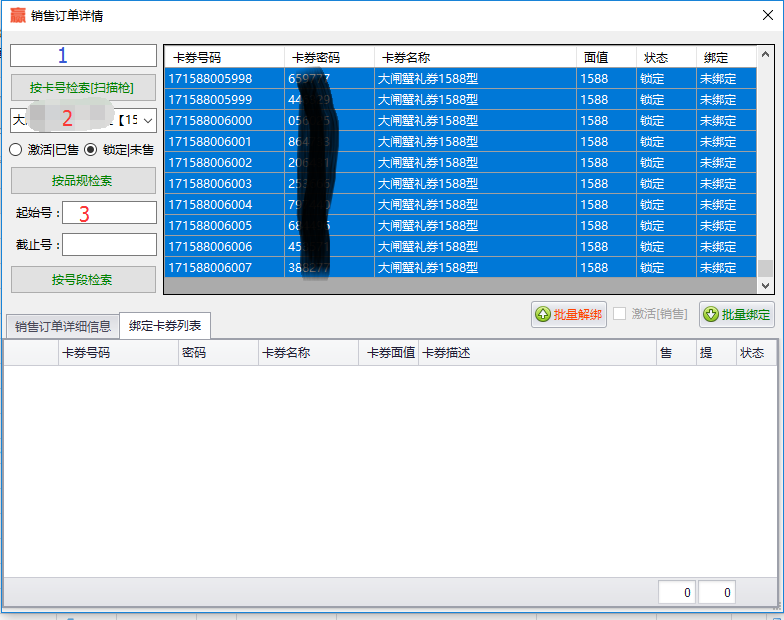Click the card list scrollbar thumb
The image size is (784, 620).
tap(765, 268)
